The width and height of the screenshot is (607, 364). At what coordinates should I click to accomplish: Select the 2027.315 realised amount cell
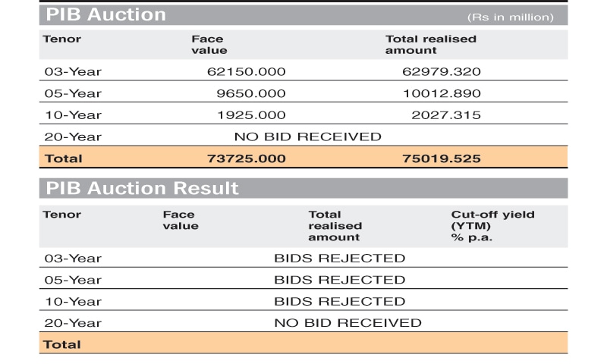click(445, 115)
